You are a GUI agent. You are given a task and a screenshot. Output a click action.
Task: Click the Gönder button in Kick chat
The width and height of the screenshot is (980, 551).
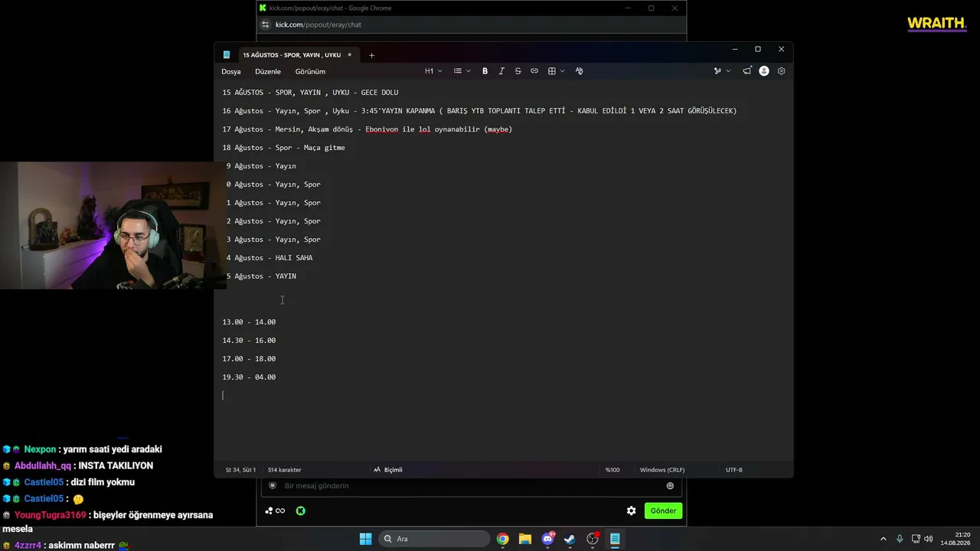click(x=663, y=510)
